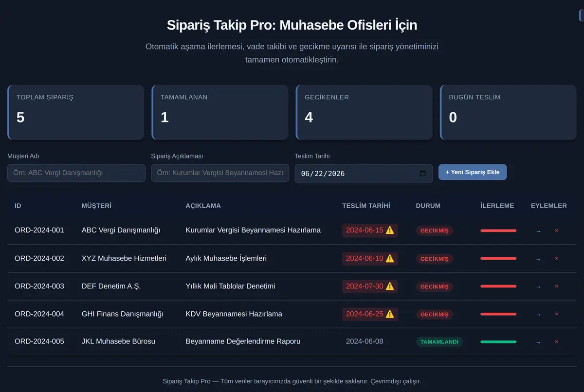Viewport: 584px width, 392px height.
Task: Click the arrow icon for DEF Denetim A.Ş.
Action: (x=538, y=286)
